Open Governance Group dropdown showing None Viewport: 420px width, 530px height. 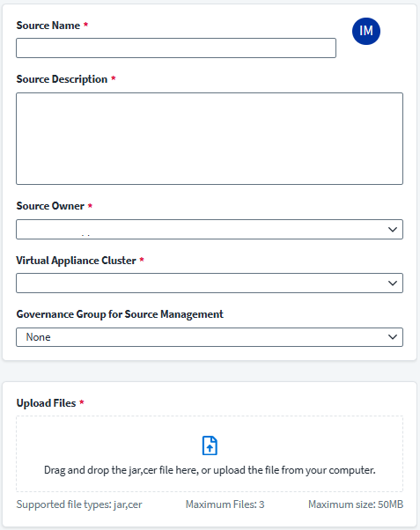coord(210,337)
